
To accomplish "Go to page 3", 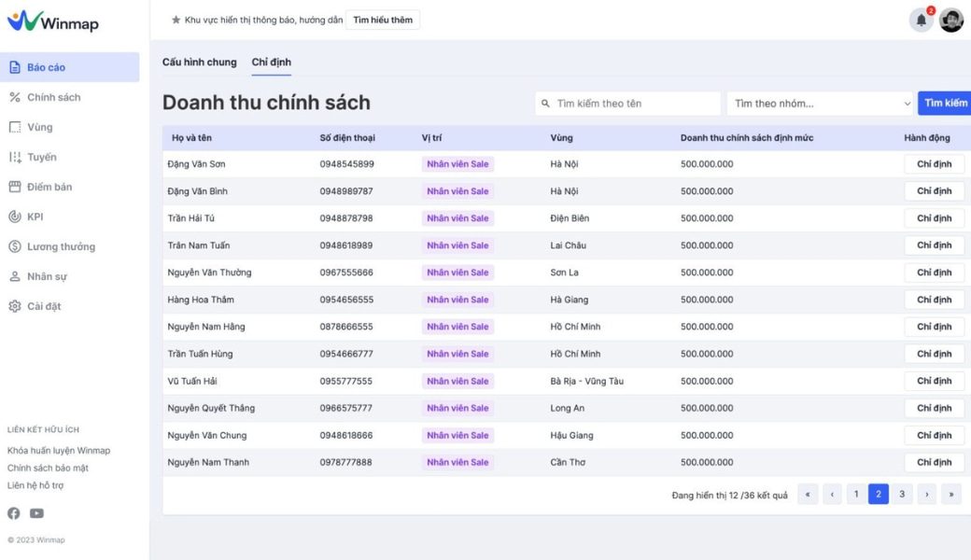I will [902, 494].
